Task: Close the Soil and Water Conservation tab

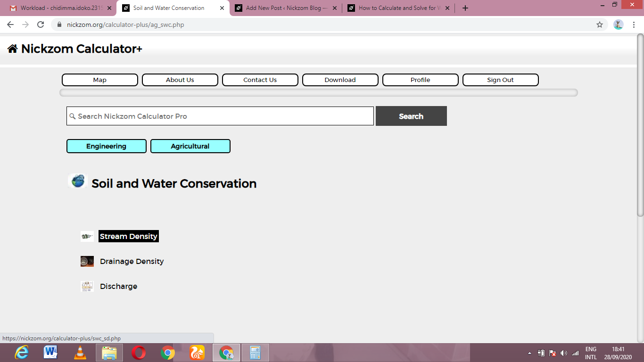Action: point(222,8)
